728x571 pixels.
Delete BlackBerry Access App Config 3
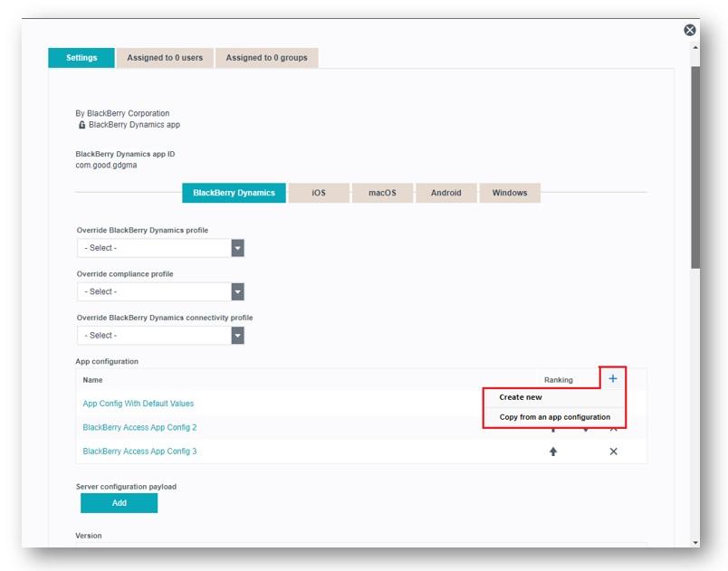pyautogui.click(x=613, y=452)
